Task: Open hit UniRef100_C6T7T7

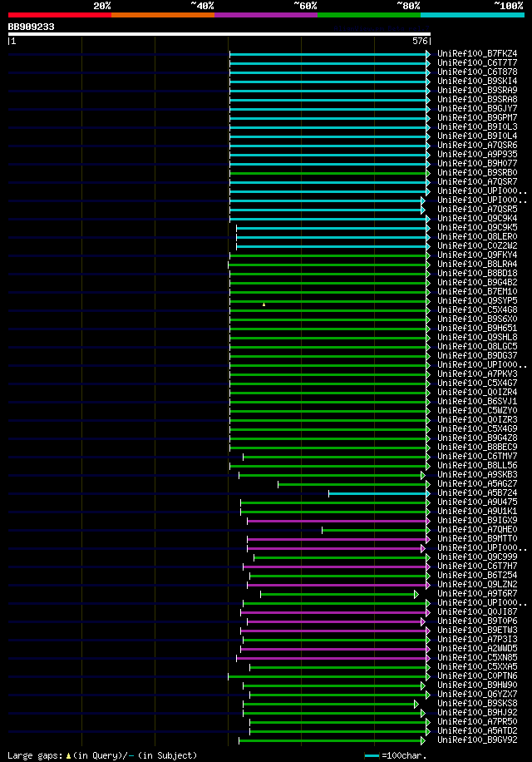Action: (x=477, y=62)
